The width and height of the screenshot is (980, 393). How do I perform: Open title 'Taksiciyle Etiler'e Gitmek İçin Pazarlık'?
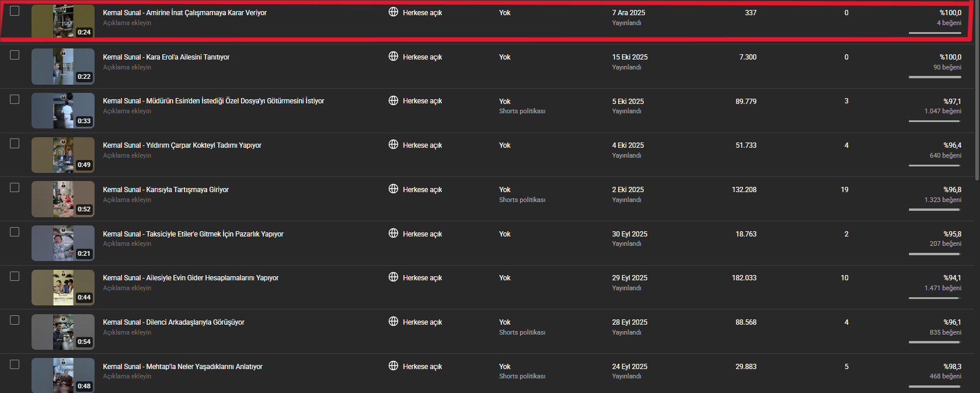193,234
